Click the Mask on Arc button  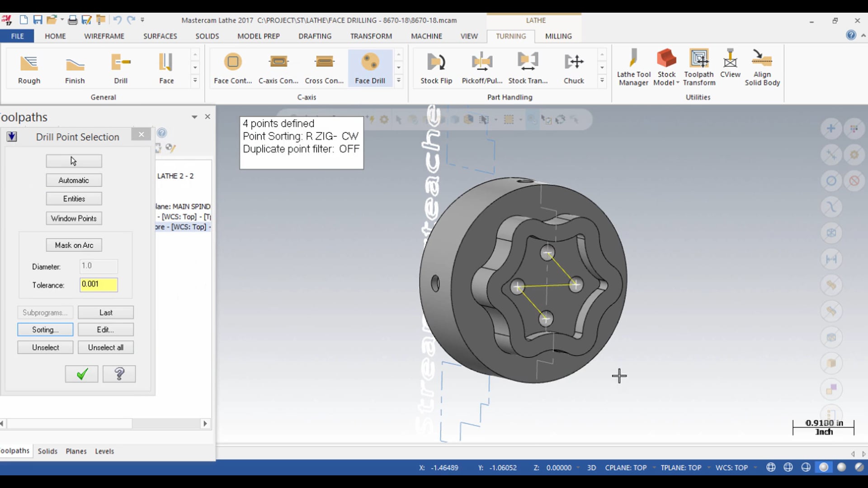click(74, 245)
